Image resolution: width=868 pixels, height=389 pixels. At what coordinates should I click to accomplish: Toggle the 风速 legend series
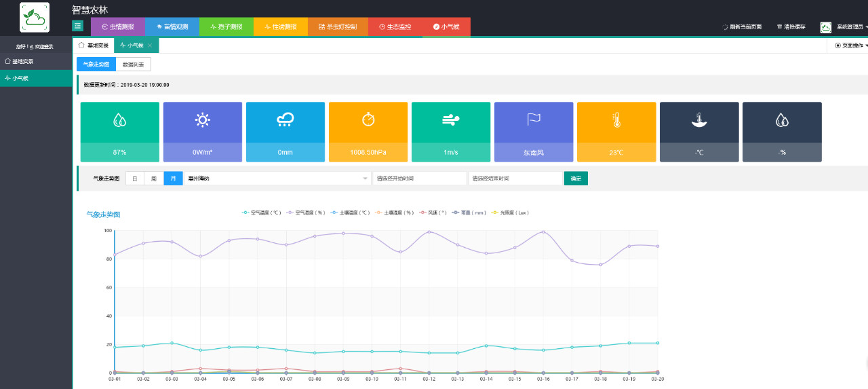click(433, 212)
